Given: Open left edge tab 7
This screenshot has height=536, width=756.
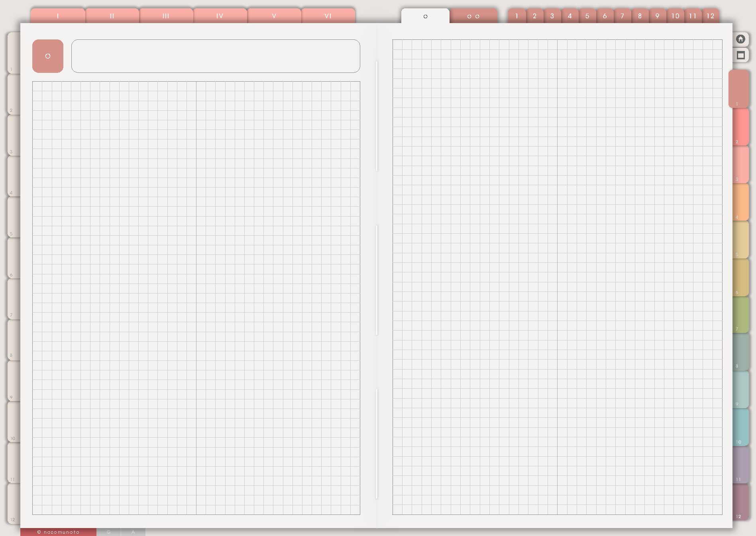Looking at the screenshot, I should [14, 299].
